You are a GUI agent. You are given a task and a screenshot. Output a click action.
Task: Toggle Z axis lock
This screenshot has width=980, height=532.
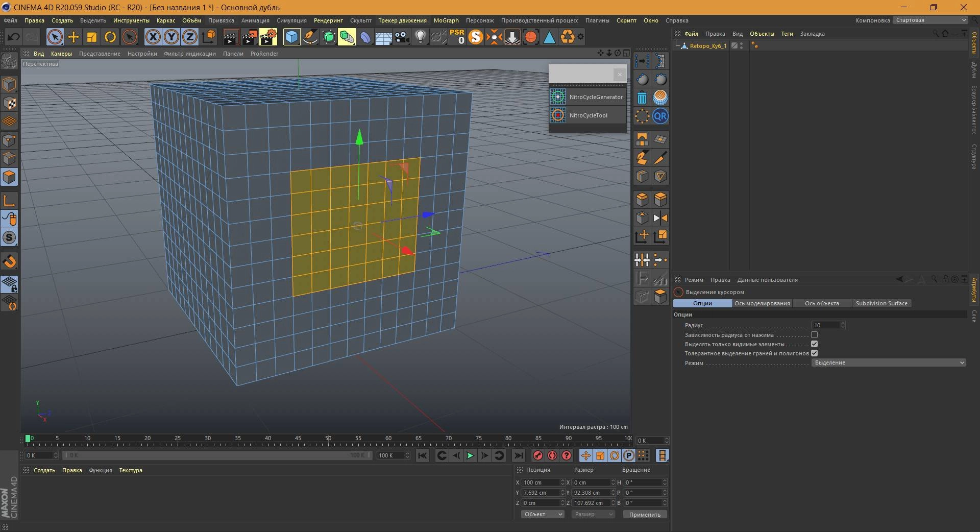coord(190,37)
